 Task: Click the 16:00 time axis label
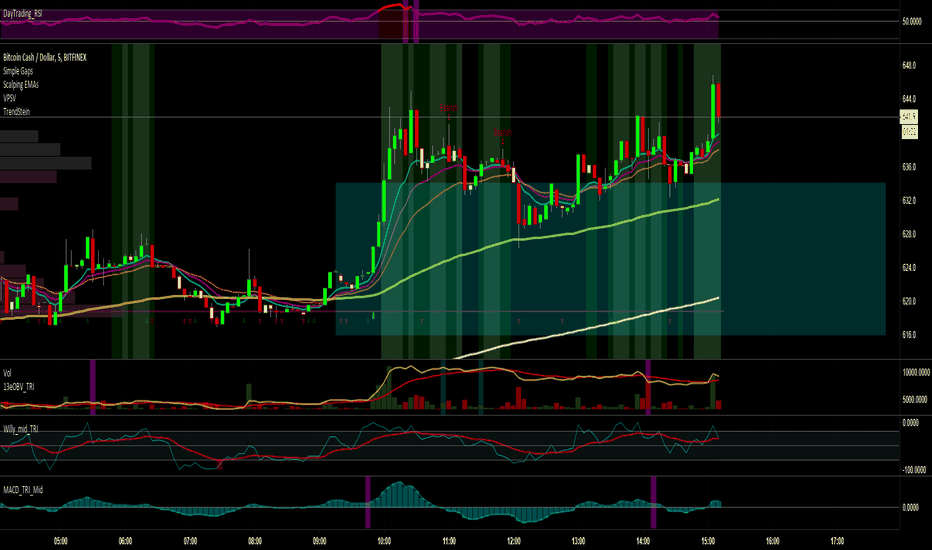(x=772, y=541)
